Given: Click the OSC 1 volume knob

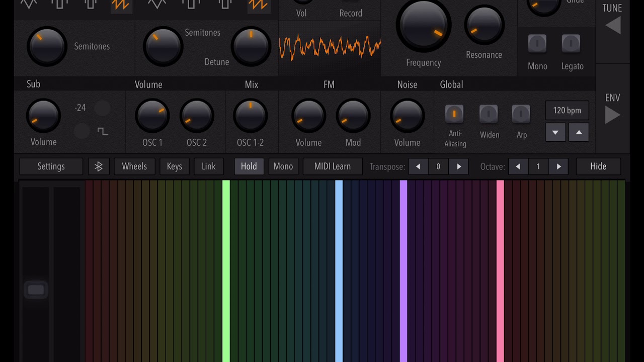Looking at the screenshot, I should [152, 116].
